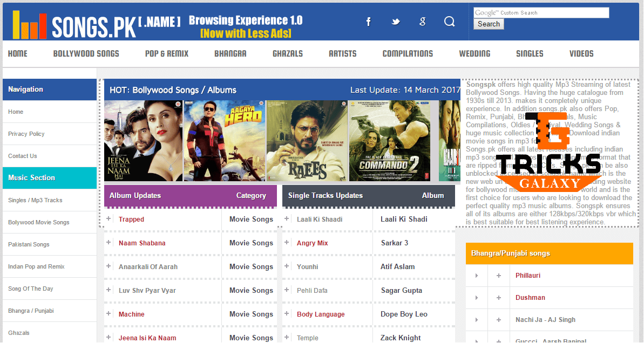Click Sarkar 3 album cell
Image resolution: width=644 pixels, height=343 pixels.
tap(395, 243)
